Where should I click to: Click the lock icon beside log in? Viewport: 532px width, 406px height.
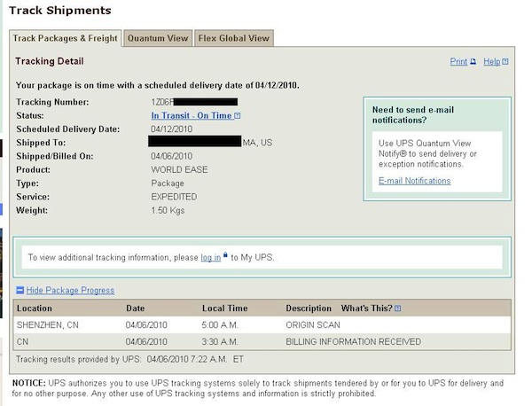226,256
